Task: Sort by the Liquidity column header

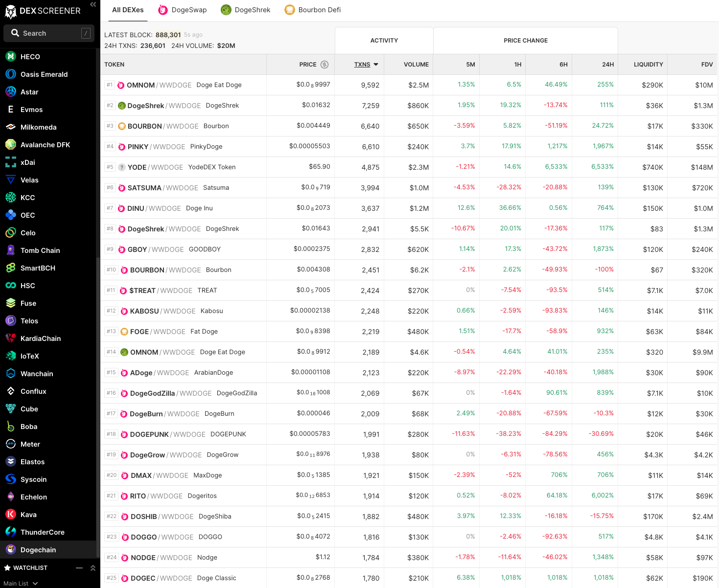Action: tap(648, 65)
